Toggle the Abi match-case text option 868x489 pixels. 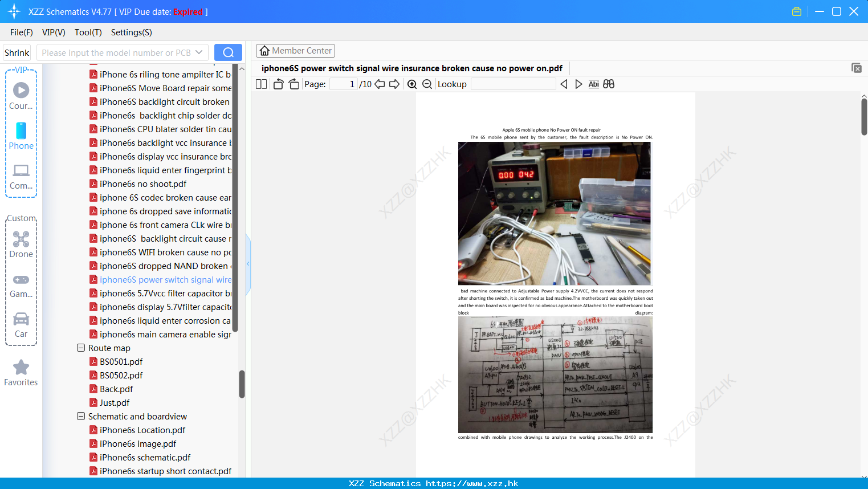593,84
